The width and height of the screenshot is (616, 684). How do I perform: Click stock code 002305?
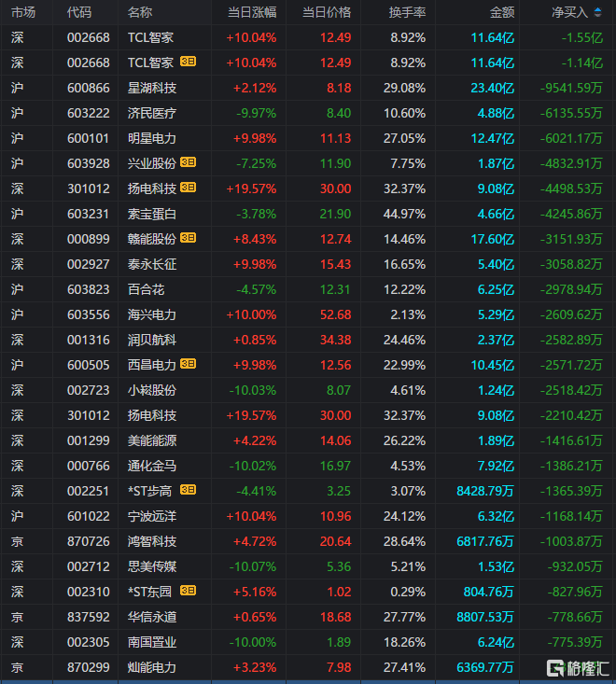tap(89, 643)
